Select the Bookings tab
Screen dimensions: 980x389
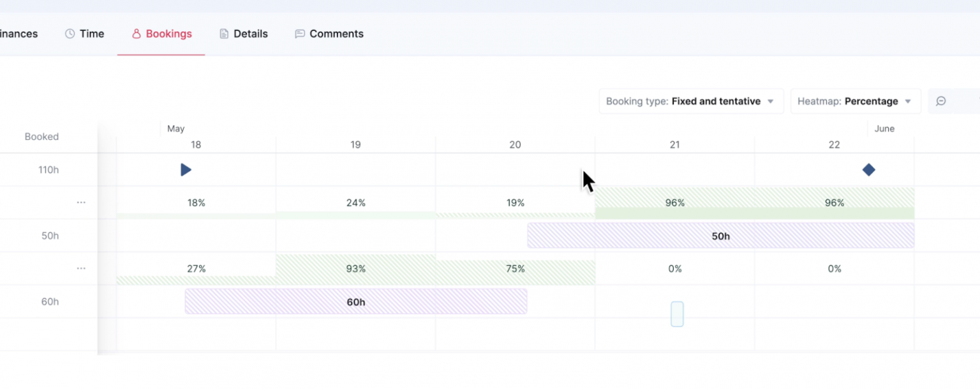point(161,33)
